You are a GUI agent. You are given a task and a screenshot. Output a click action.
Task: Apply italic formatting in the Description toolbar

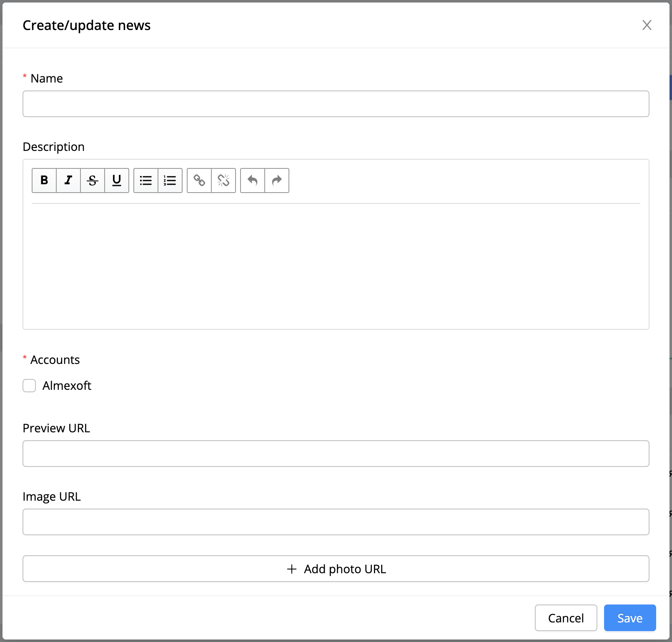pyautogui.click(x=68, y=181)
